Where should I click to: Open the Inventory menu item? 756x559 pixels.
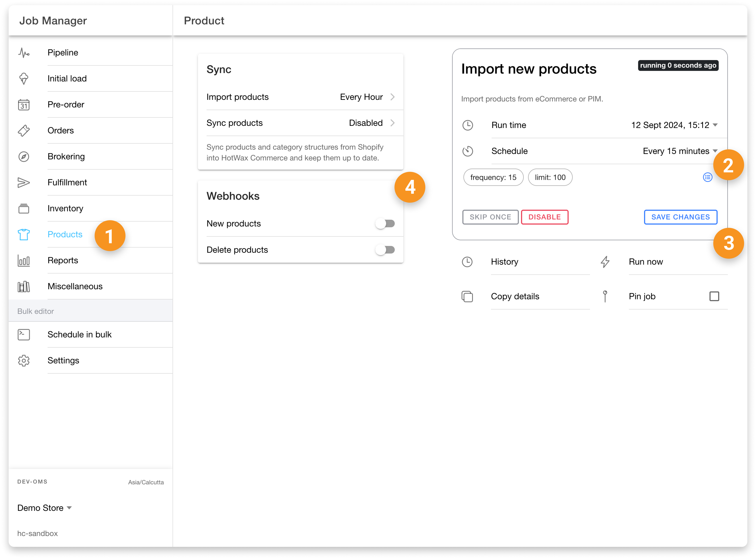coord(65,208)
